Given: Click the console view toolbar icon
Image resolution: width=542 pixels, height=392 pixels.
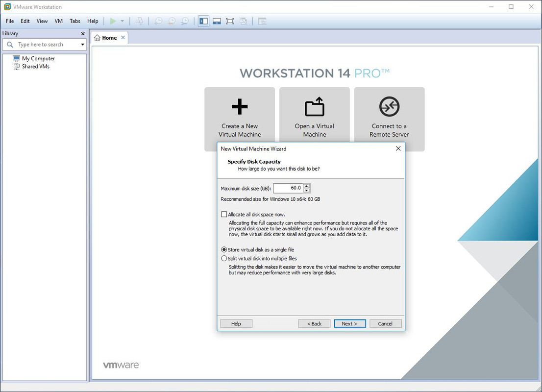Looking at the screenshot, I should click(262, 21).
